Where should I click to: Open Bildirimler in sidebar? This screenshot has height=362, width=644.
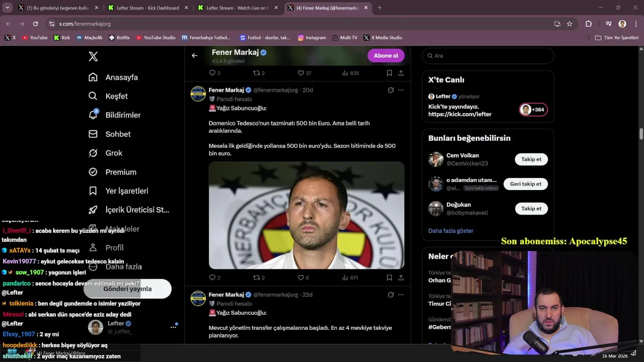115,115
